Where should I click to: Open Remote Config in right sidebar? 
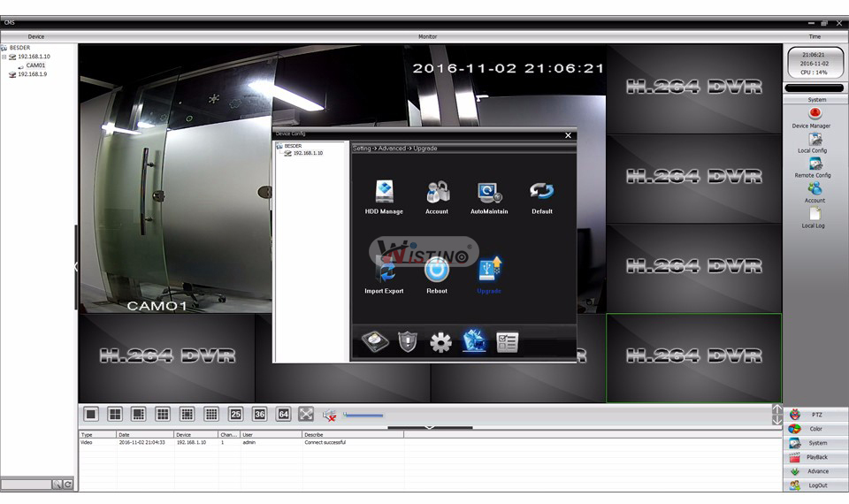(815, 164)
